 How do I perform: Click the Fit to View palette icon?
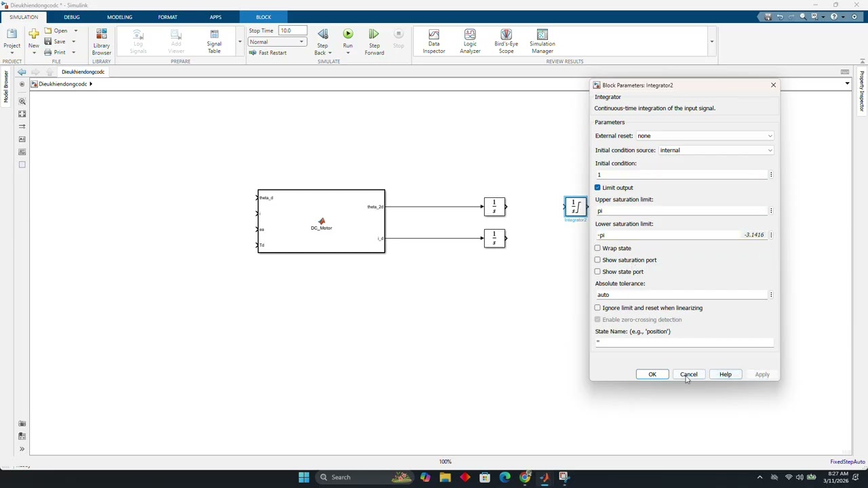[22, 114]
